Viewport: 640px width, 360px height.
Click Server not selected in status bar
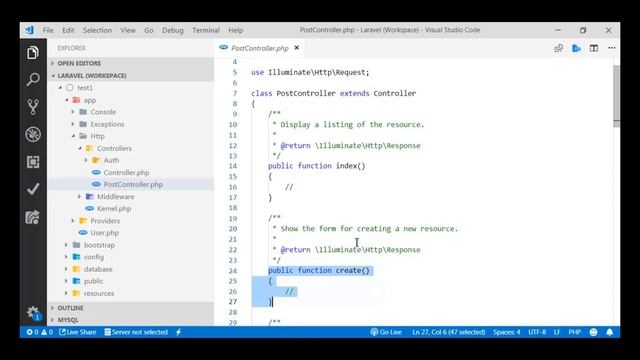click(136, 332)
